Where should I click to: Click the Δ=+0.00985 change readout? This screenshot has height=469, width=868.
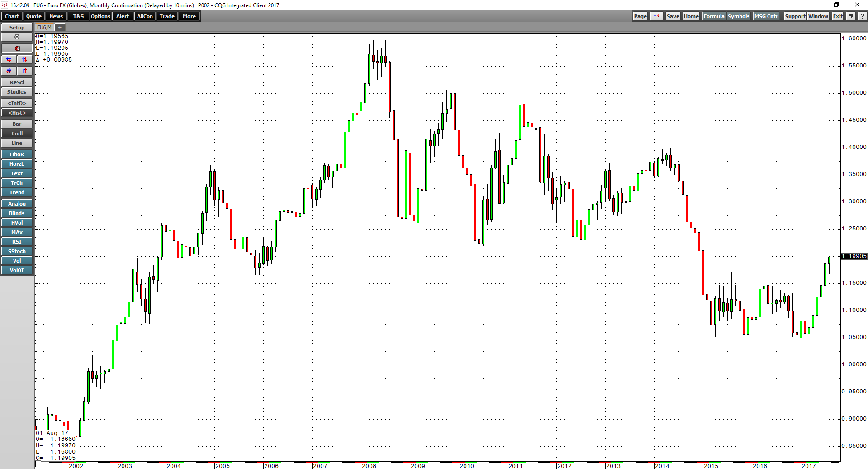click(x=54, y=60)
